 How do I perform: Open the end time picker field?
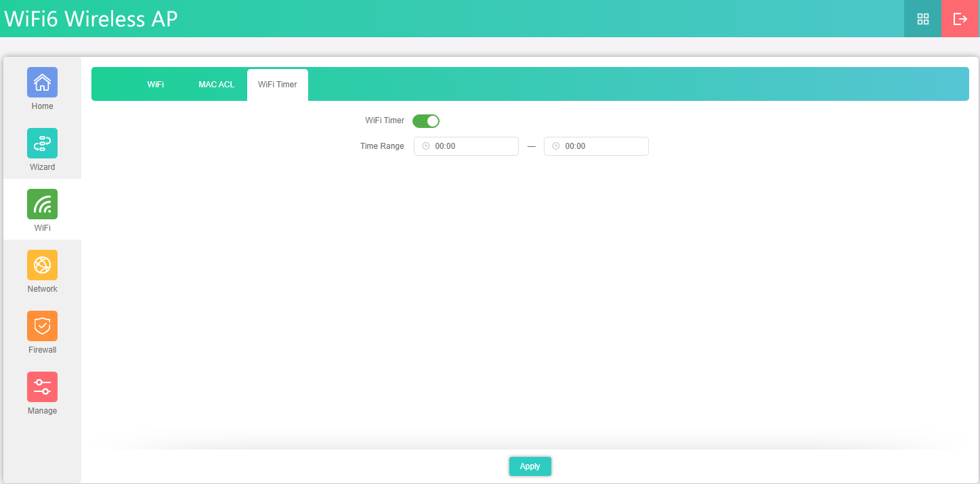coord(604,146)
